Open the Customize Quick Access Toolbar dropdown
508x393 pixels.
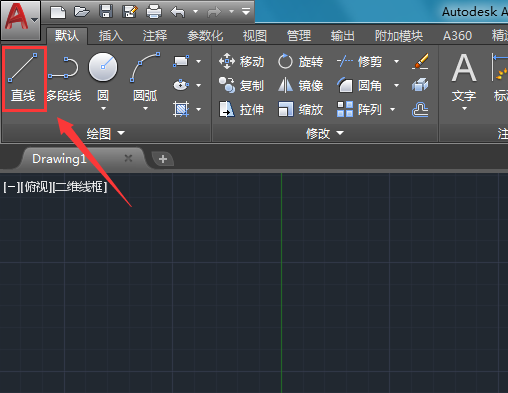click(246, 12)
